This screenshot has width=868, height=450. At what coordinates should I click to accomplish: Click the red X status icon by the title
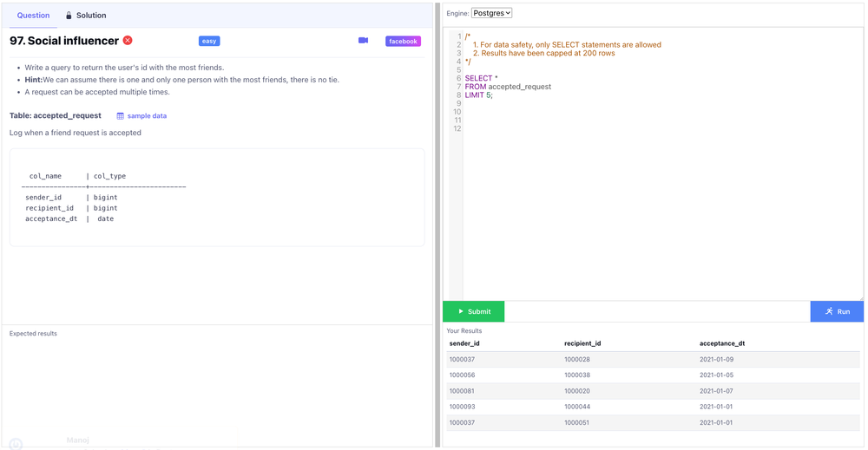(x=128, y=41)
